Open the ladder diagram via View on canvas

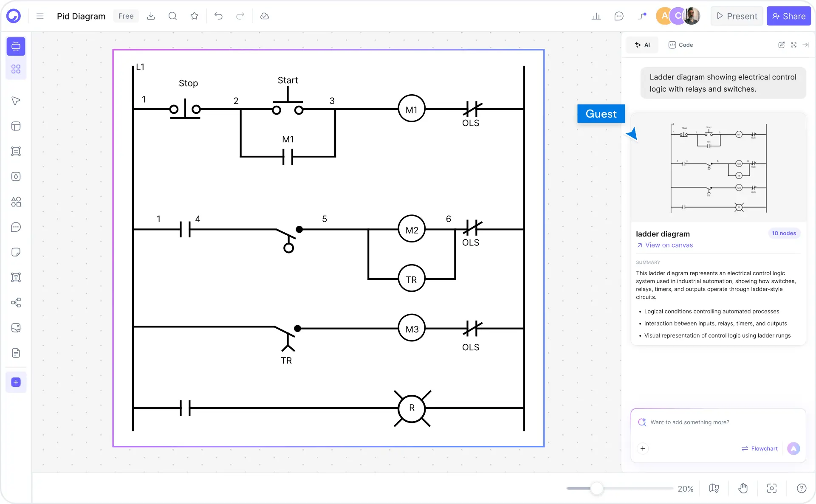click(x=665, y=245)
